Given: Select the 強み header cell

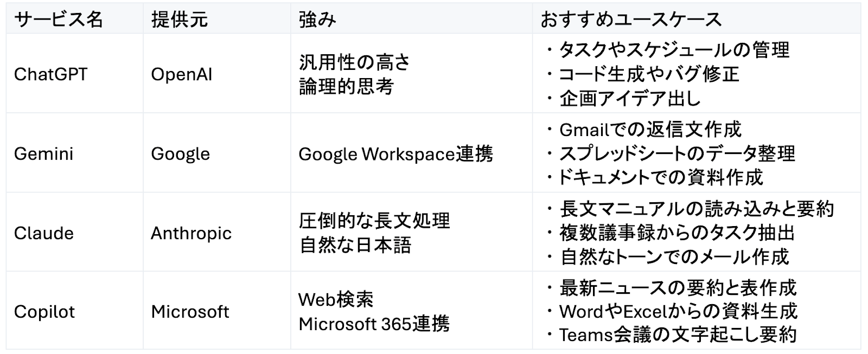Looking at the screenshot, I should click(317, 20).
